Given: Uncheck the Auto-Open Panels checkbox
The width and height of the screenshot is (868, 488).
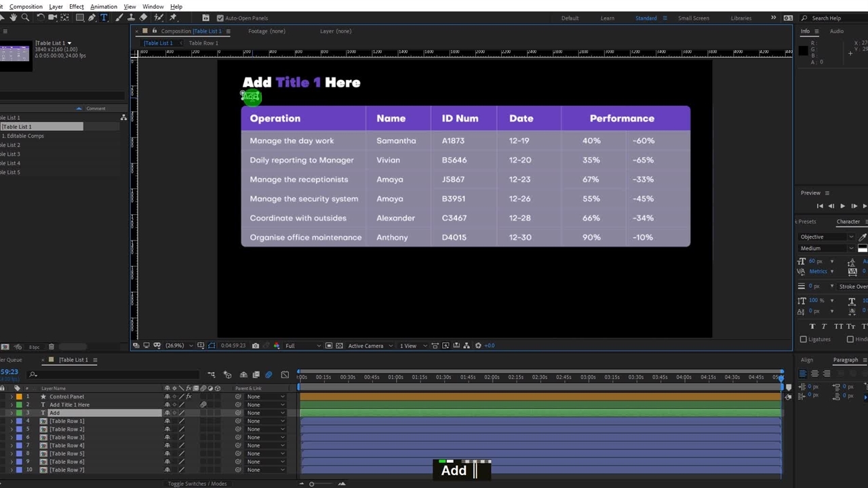Looking at the screenshot, I should (220, 18).
